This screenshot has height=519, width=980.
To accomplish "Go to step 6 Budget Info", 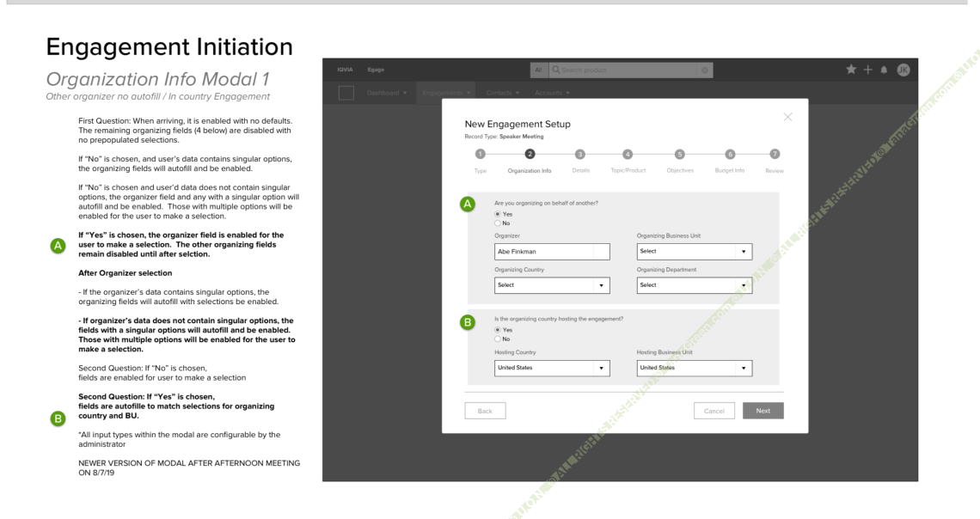I will click(729, 155).
